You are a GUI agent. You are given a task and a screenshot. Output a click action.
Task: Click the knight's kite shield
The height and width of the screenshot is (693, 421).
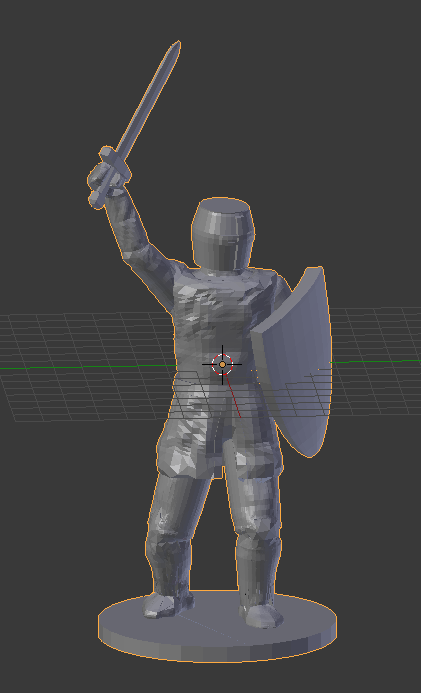(294, 362)
